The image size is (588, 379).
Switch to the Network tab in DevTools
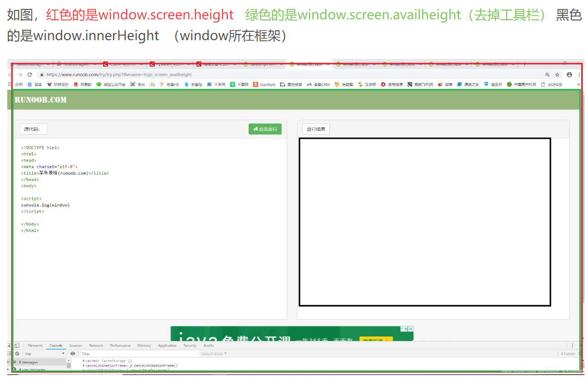[96, 345]
